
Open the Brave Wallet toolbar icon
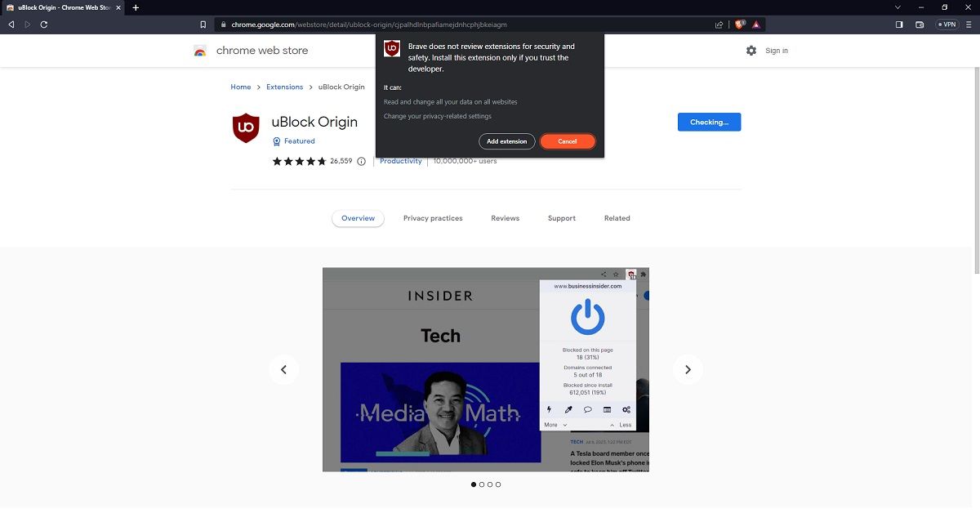(x=921, y=25)
